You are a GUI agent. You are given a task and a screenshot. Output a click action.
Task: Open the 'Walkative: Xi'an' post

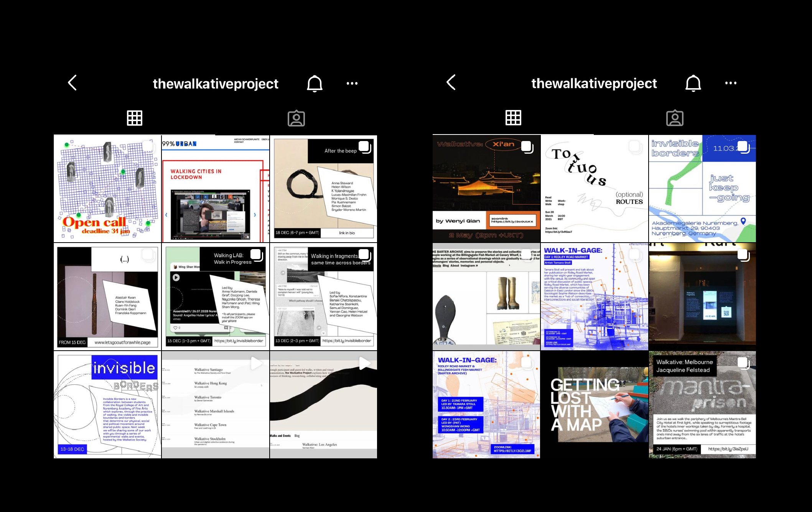[x=486, y=189]
